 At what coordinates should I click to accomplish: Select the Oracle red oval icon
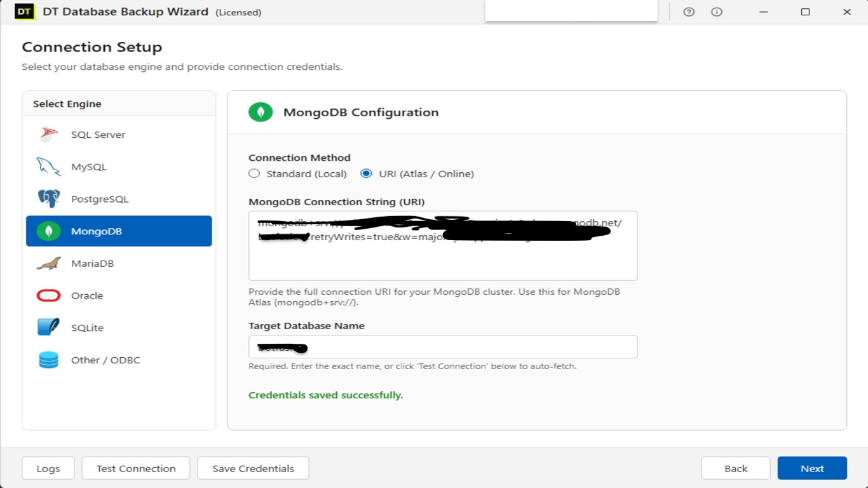coord(48,295)
